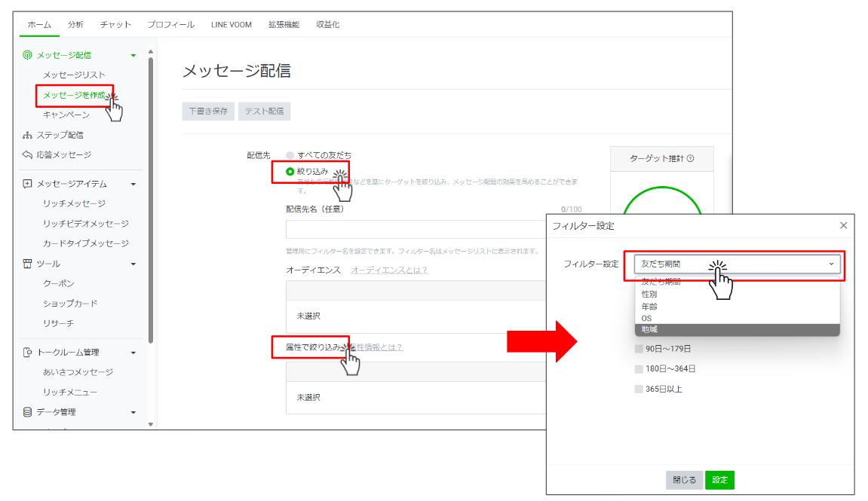The image size is (868, 501).
Task: Click the 未選択 box under 属性で絞り込み
Action: click(416, 397)
